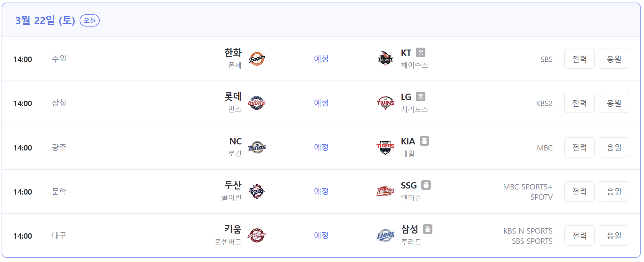
Task: Select the Doosan Bears logo
Action: click(258, 191)
